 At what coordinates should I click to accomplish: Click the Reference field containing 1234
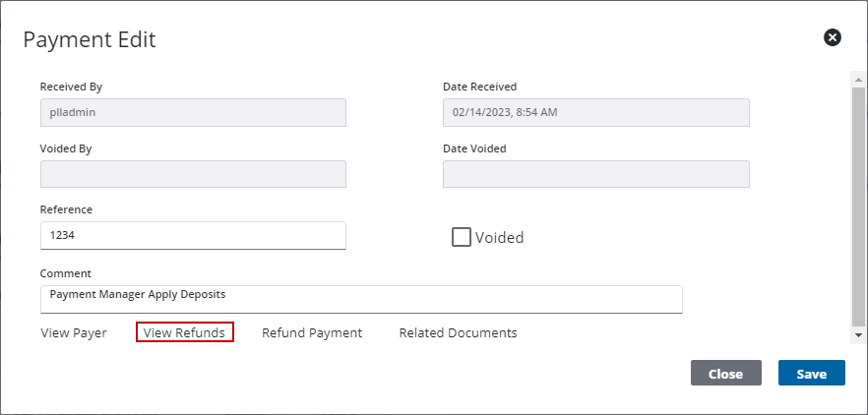[x=193, y=236]
